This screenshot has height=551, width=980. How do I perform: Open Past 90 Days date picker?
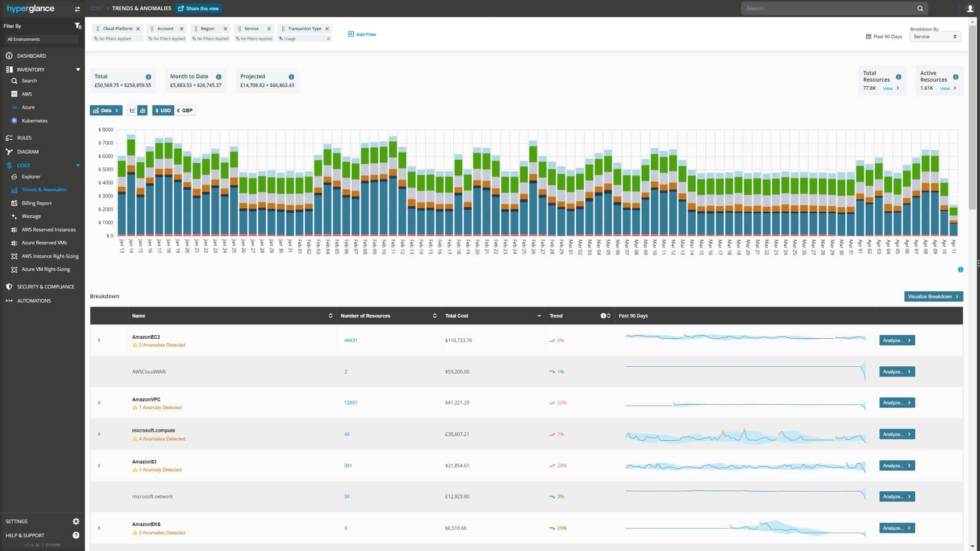(884, 37)
